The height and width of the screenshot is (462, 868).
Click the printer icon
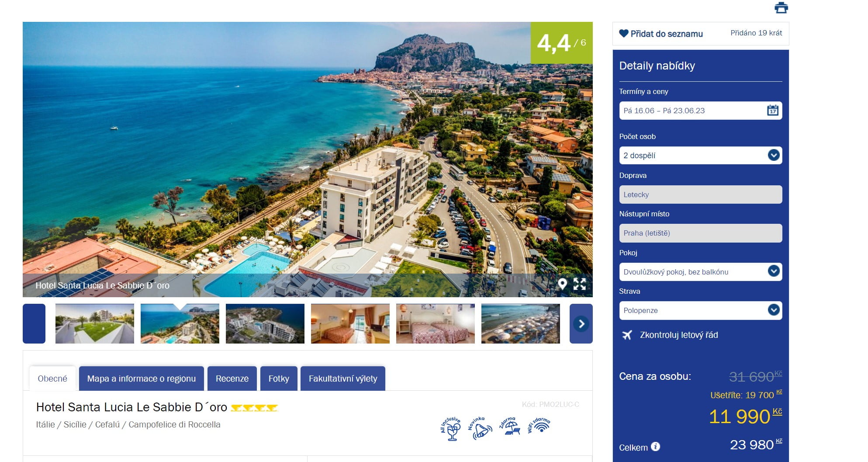click(x=781, y=8)
